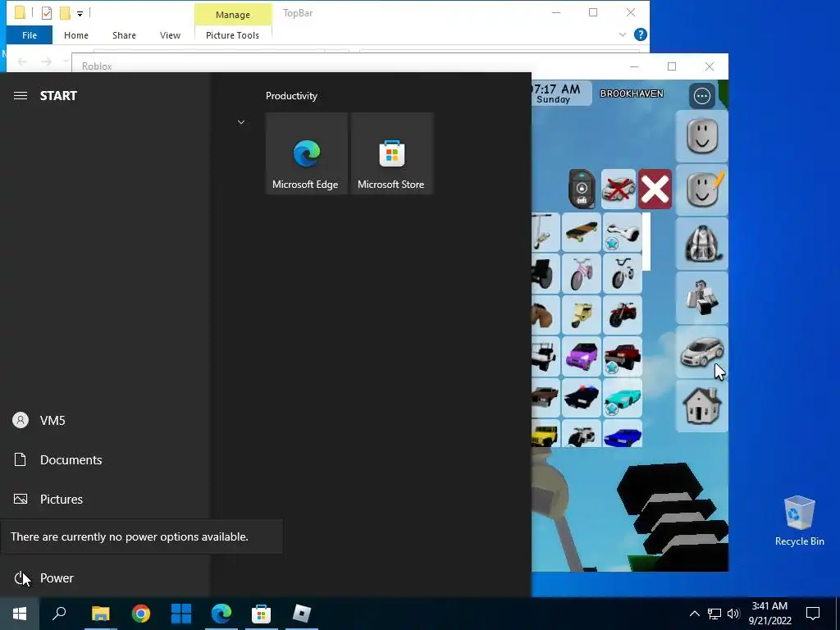The image size is (840, 630).
Task: Open the VM5 user account menu
Action: [105, 421]
